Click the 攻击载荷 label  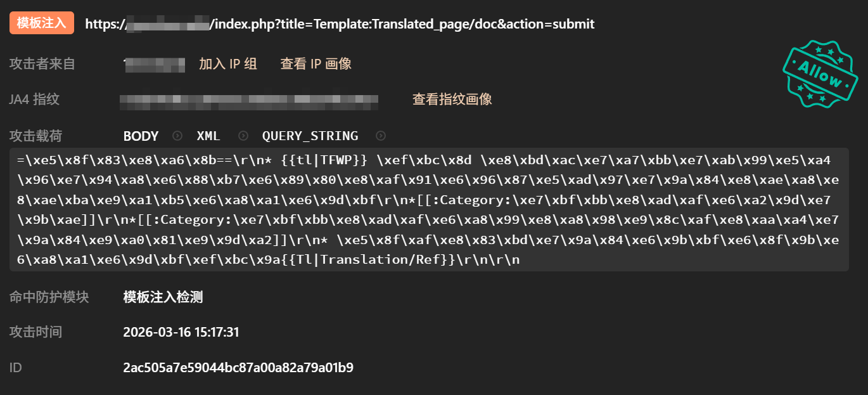point(35,136)
